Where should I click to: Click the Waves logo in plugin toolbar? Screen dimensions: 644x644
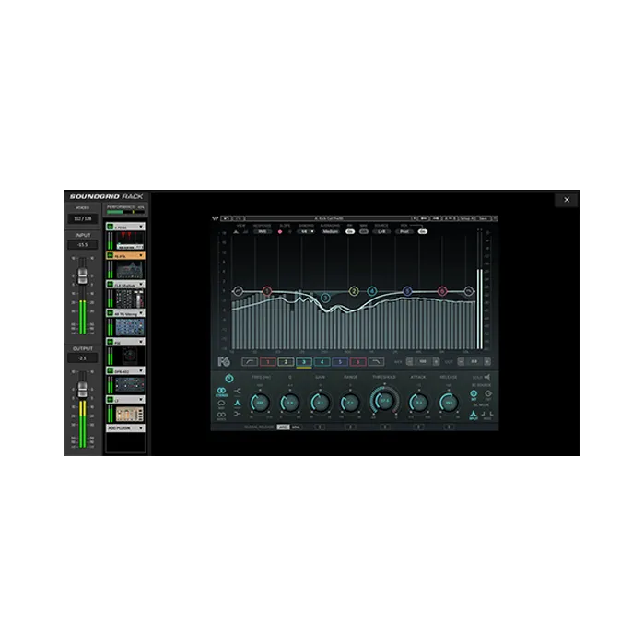(216, 218)
